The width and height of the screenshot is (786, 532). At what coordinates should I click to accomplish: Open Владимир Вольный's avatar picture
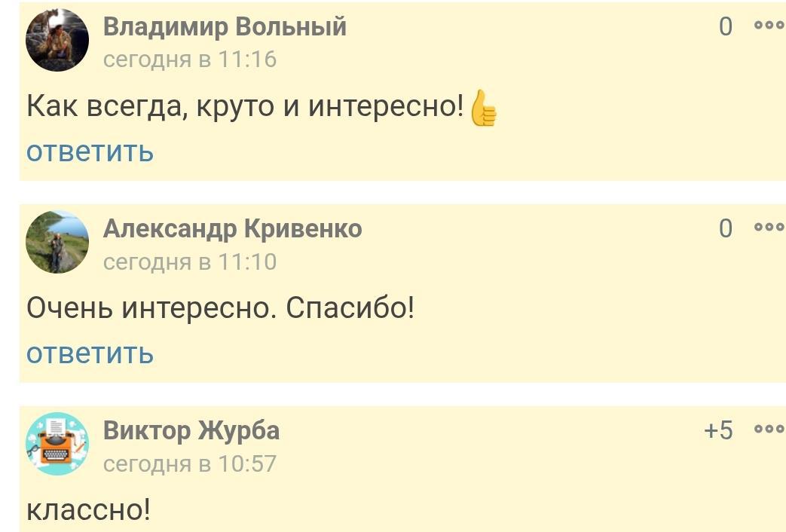(57, 41)
